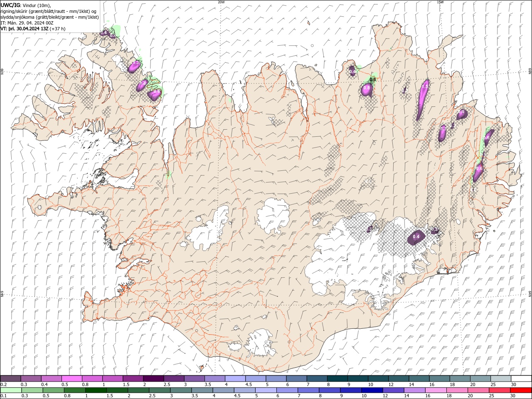532x399 pixels.
Task: Select snow scale swatch between 20 and 25
Action: (x=480, y=379)
